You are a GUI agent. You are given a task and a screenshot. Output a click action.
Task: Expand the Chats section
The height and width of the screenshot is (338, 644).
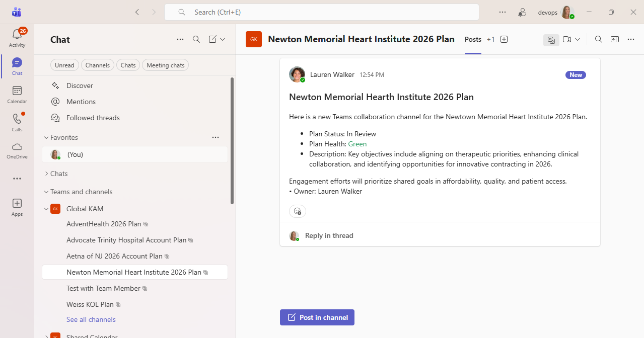click(x=46, y=174)
